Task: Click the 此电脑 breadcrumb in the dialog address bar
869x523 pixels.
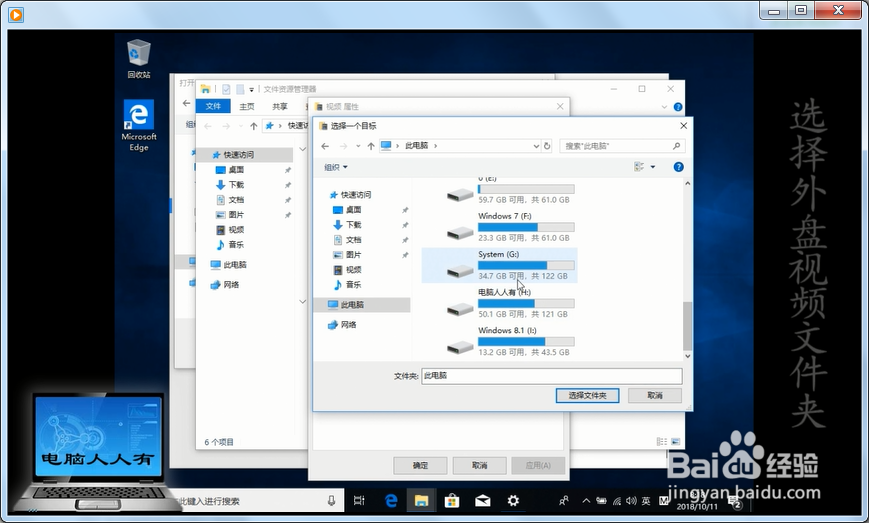Action: point(416,146)
